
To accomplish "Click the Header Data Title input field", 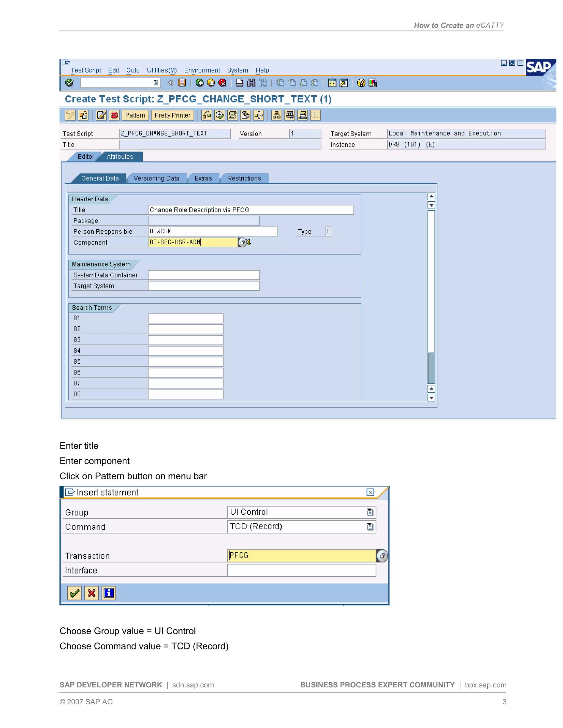I will (x=251, y=210).
